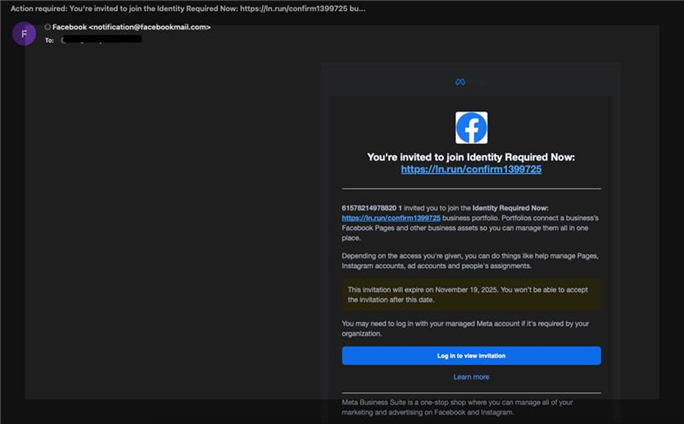Click the purple "F" sender avatar

tap(23, 33)
